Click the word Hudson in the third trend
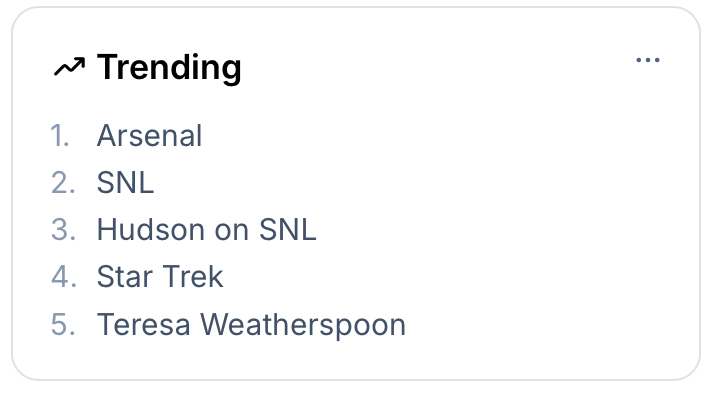Screen dimensions: 714x406 click(x=139, y=230)
